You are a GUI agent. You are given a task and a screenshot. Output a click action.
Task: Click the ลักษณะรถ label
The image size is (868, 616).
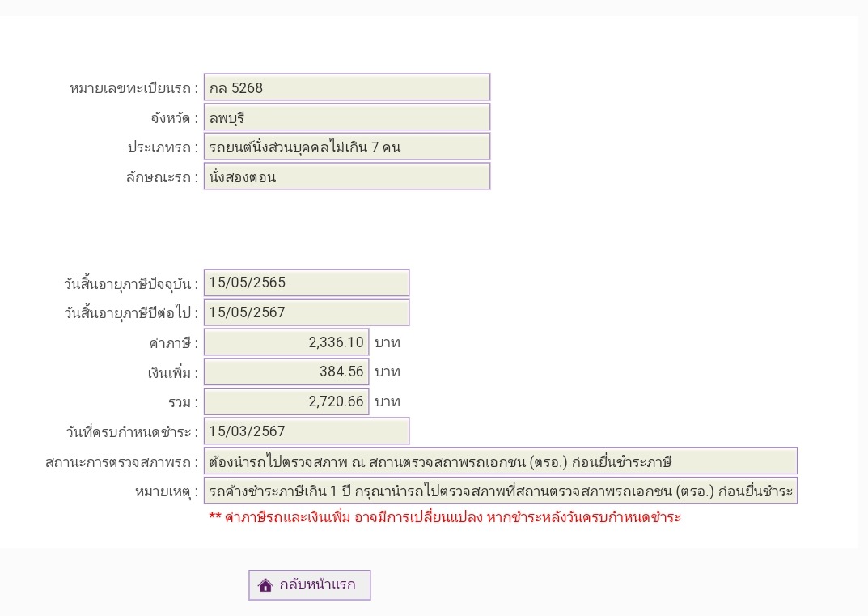(x=162, y=177)
